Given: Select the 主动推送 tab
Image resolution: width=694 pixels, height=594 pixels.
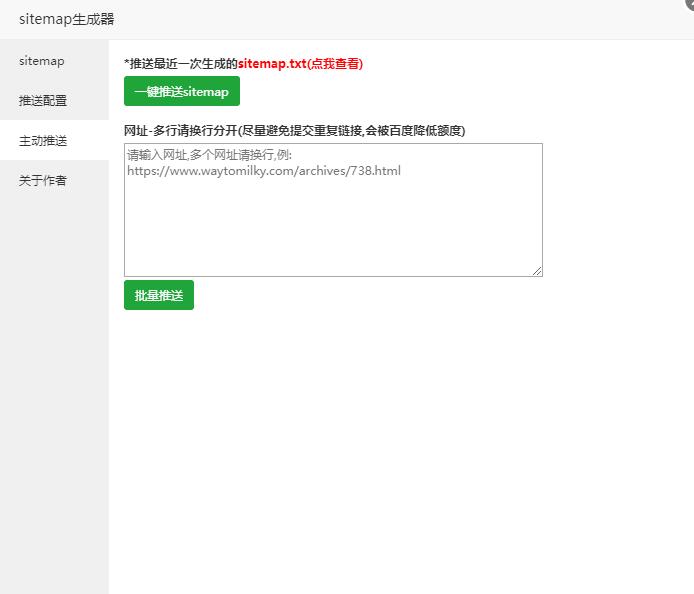Looking at the screenshot, I should 54,140.
